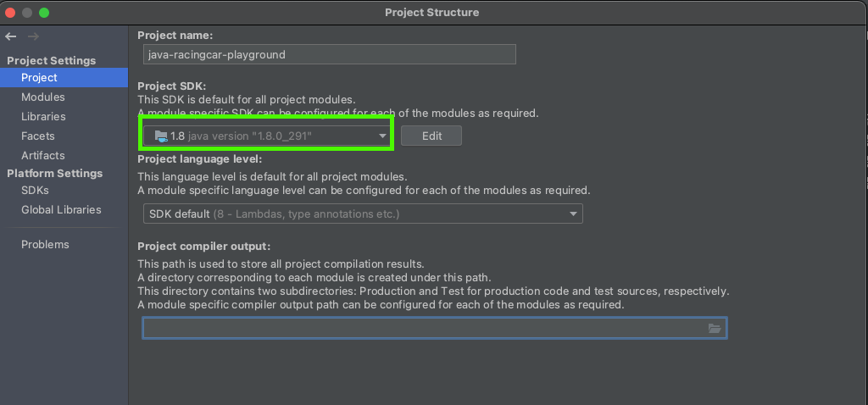Click the JDK folder icon in SDK selector
The height and width of the screenshot is (405, 868).
161,136
